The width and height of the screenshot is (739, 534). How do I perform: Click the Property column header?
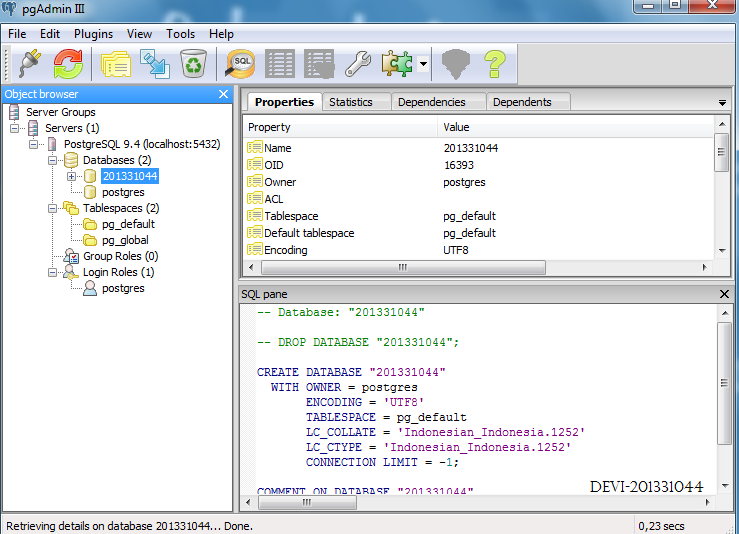pyautogui.click(x=341, y=127)
